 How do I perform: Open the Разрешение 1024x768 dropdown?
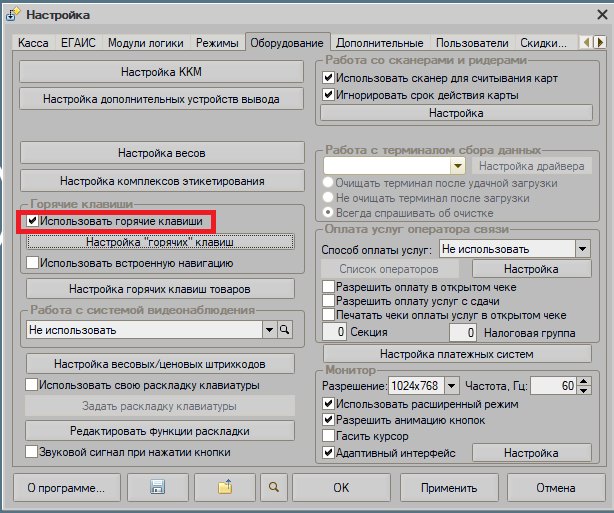451,386
